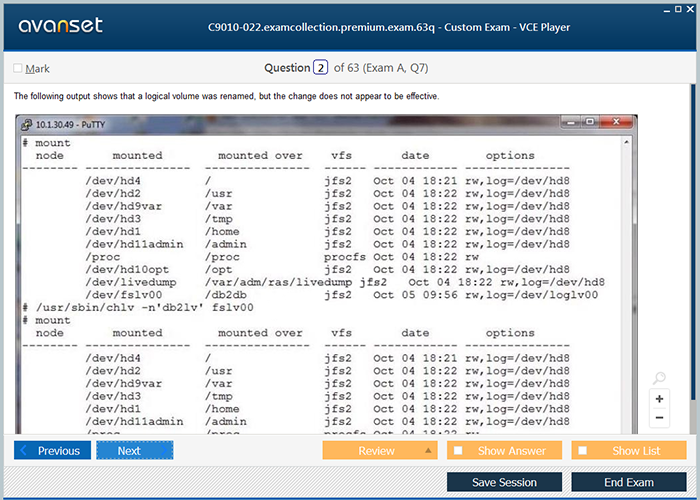Screen dimensions: 700x500
Task: Enable the Show Answer checkbox
Action: coord(458,451)
